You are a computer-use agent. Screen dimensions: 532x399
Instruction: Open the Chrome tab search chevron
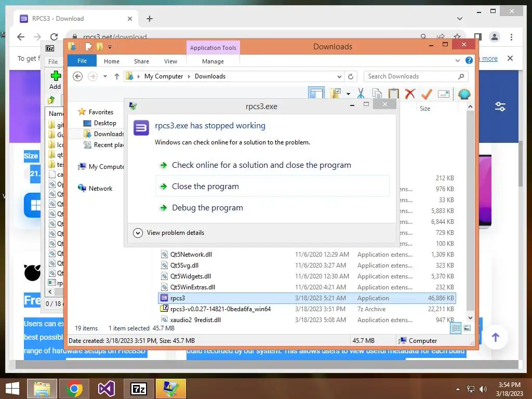click(460, 19)
